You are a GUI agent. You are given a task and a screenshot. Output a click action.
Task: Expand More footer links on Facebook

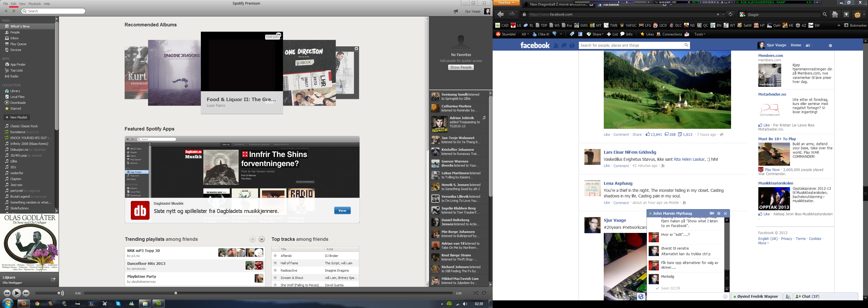pos(763,243)
